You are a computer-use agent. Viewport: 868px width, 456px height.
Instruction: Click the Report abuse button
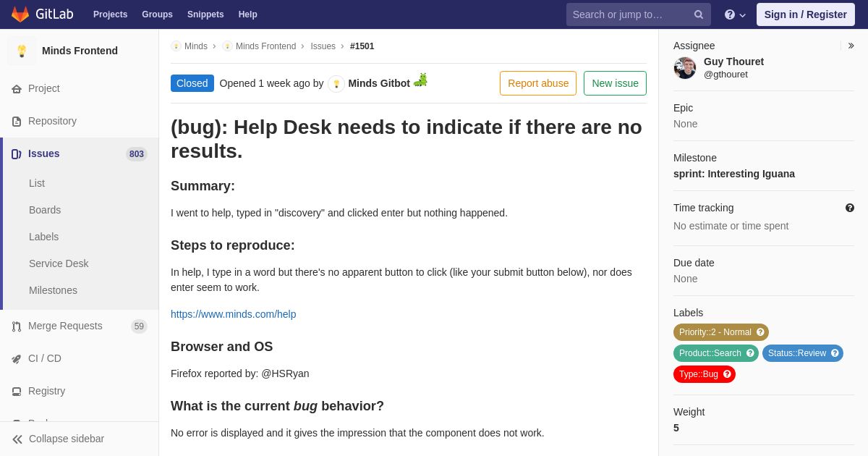coord(538,83)
